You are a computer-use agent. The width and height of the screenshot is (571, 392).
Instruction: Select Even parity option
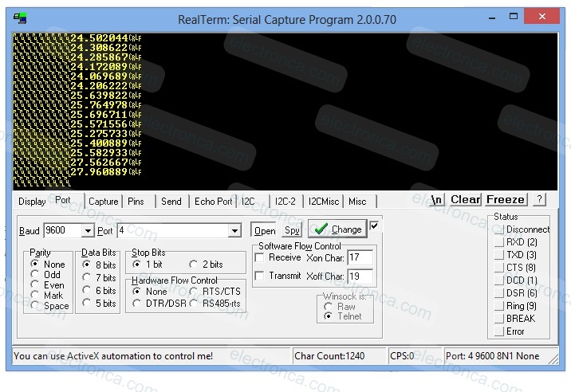pyautogui.click(x=47, y=284)
